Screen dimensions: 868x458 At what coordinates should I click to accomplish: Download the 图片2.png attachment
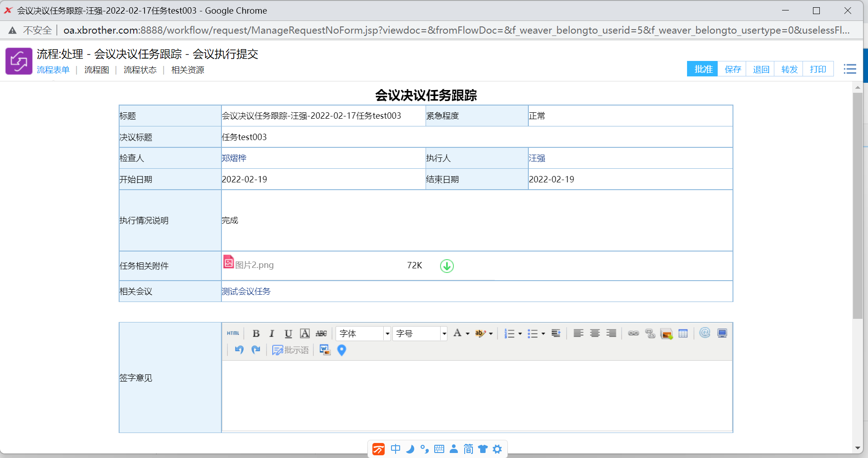tap(447, 266)
